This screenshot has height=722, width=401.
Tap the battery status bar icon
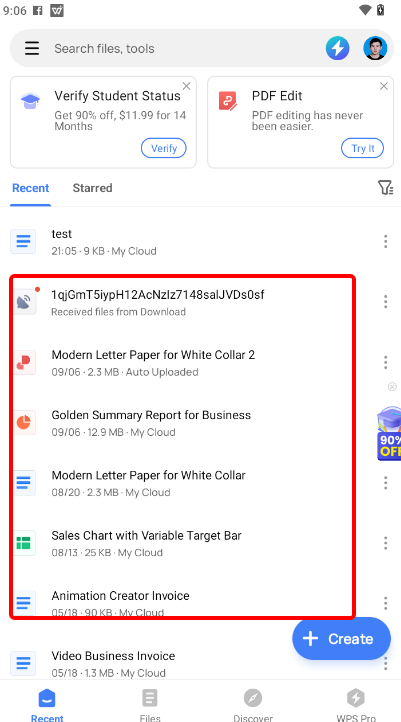pos(381,10)
